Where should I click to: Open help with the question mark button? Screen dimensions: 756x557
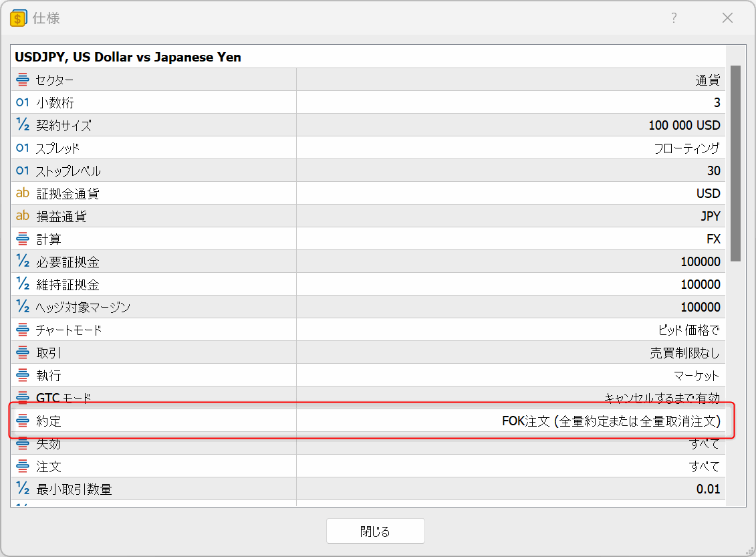(x=674, y=18)
